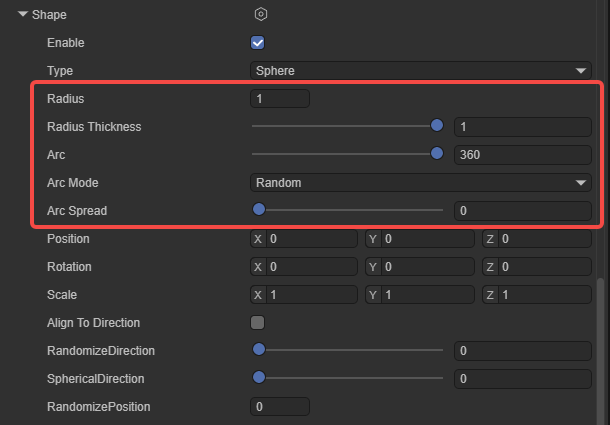Viewport: 610px width, 425px height.
Task: Click the RandomizeDirection slider handle
Action: point(258,350)
